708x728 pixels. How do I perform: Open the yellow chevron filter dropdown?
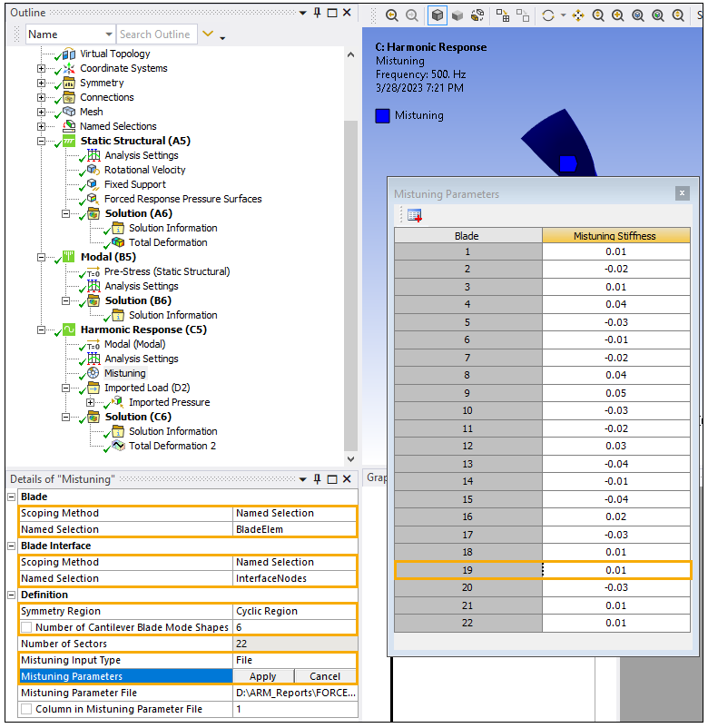click(x=208, y=34)
